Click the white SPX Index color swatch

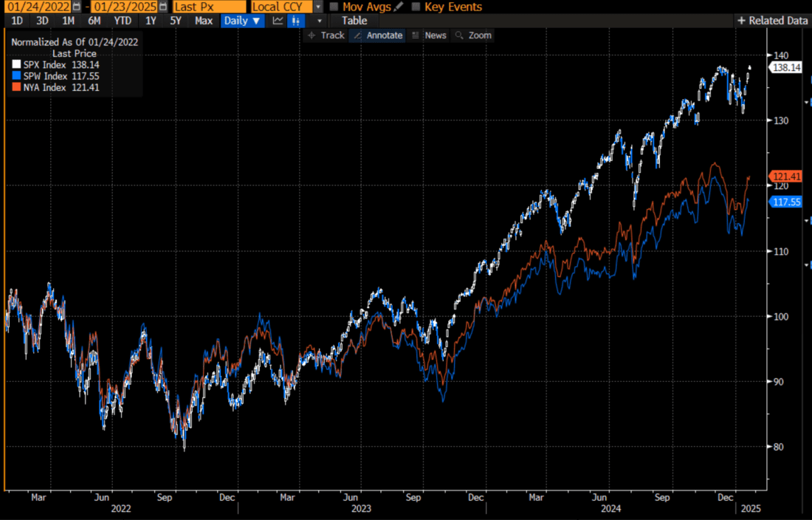pyautogui.click(x=16, y=65)
